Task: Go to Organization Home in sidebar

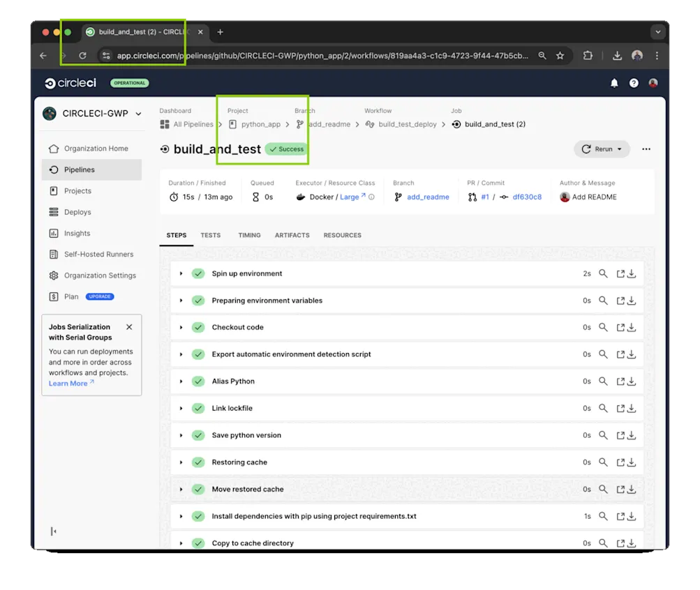Action: pyautogui.click(x=91, y=149)
